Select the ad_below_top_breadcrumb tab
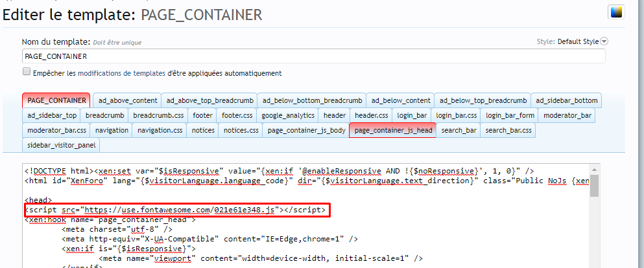Screen dimensions: 644x268 (483, 100)
